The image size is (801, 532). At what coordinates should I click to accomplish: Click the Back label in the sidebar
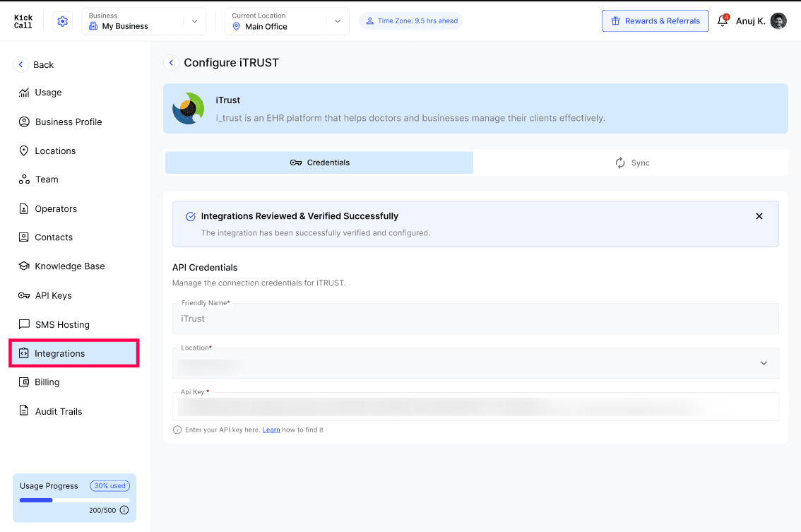pyautogui.click(x=43, y=65)
